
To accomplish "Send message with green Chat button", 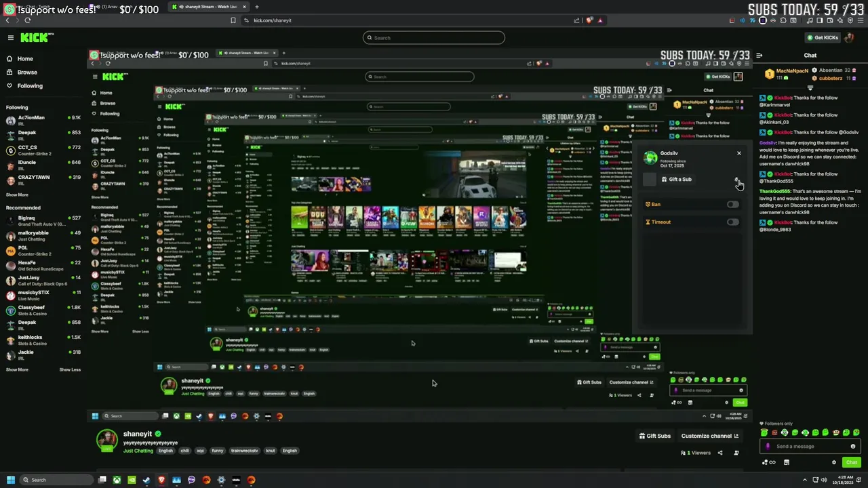I will (x=852, y=462).
